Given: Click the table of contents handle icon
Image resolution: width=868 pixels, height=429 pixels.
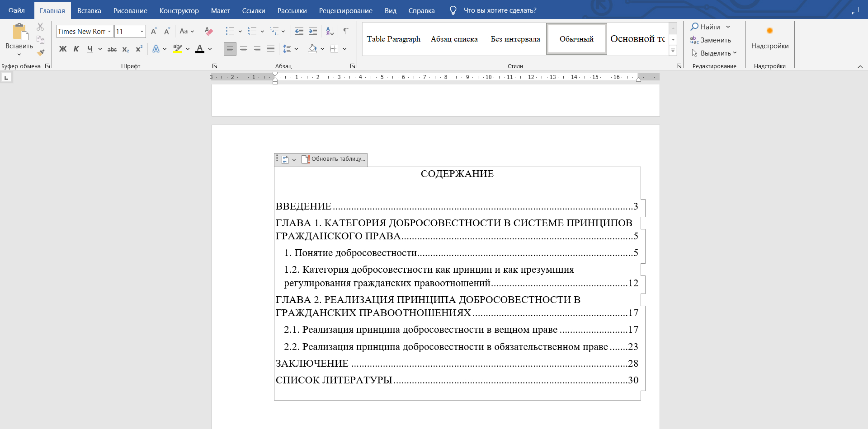Looking at the screenshot, I should [x=277, y=159].
